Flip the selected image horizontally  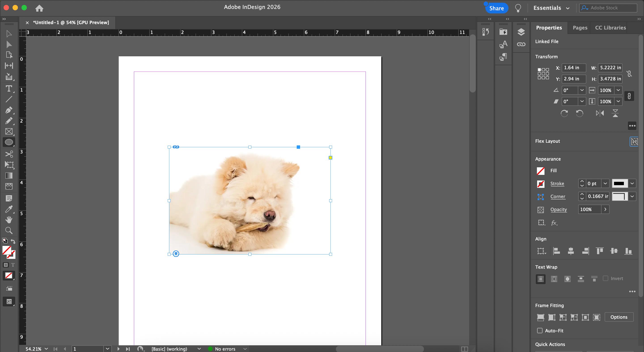click(600, 113)
